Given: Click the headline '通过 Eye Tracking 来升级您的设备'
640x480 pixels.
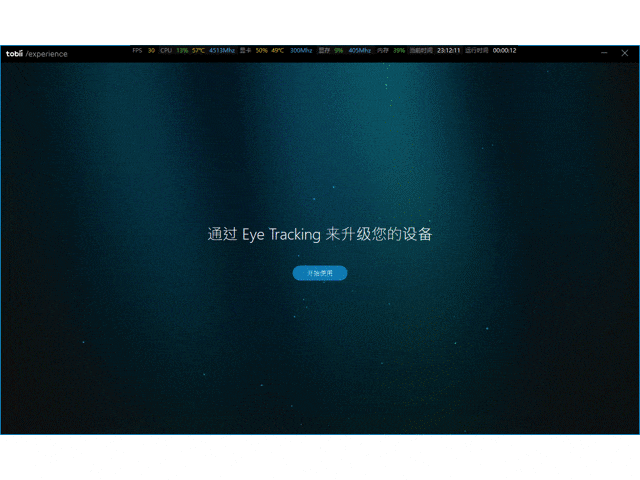Looking at the screenshot, I should pyautogui.click(x=320, y=234).
